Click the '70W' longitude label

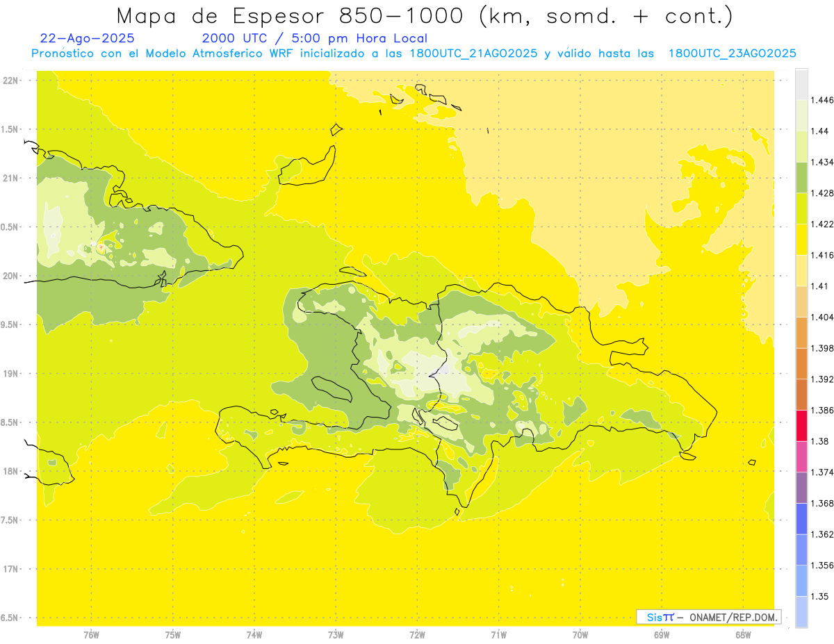(x=580, y=635)
